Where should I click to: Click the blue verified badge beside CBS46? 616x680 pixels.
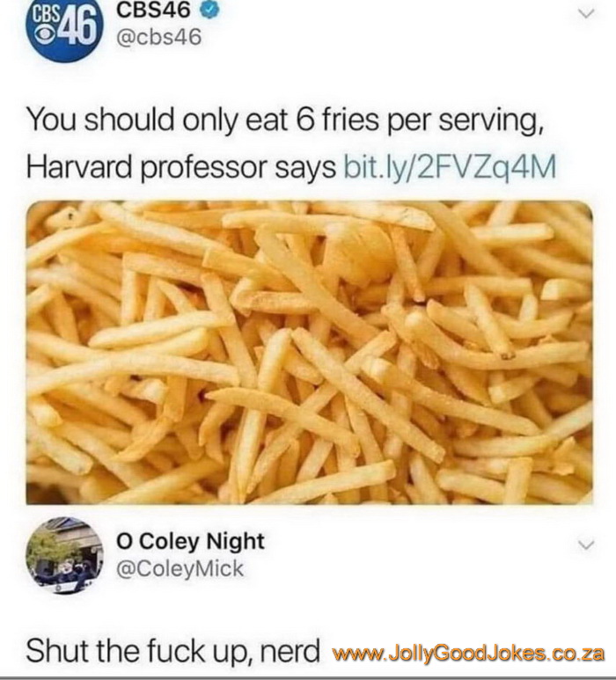(211, 11)
